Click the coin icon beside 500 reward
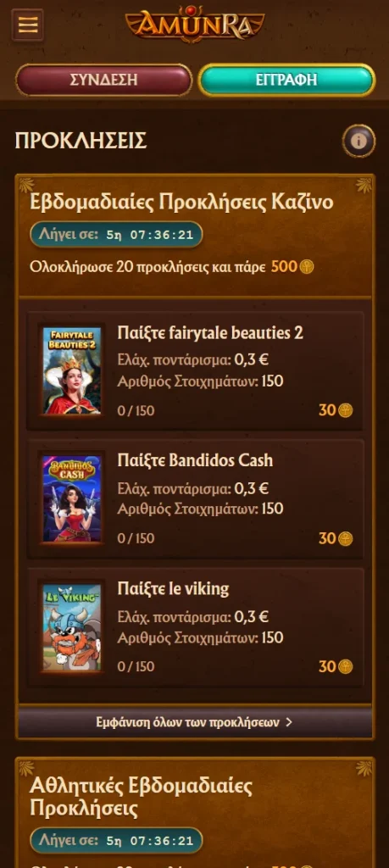The width and height of the screenshot is (389, 868). (307, 267)
